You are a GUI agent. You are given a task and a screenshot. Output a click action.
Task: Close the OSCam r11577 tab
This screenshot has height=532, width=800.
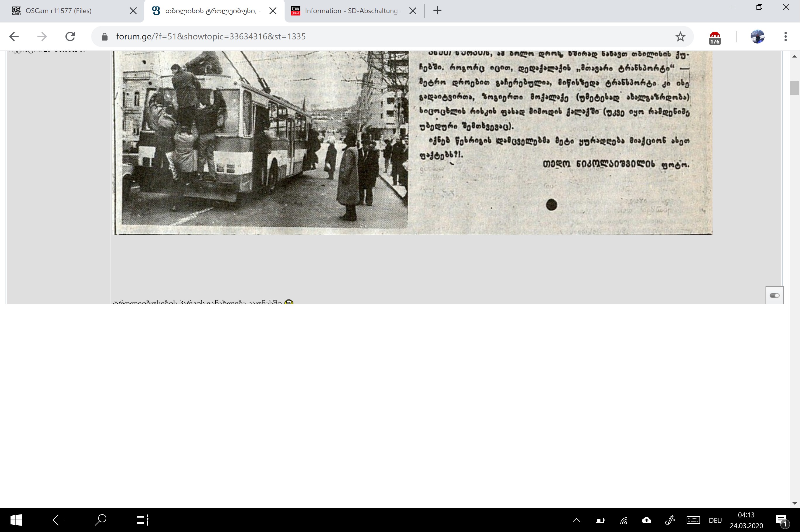tap(133, 11)
